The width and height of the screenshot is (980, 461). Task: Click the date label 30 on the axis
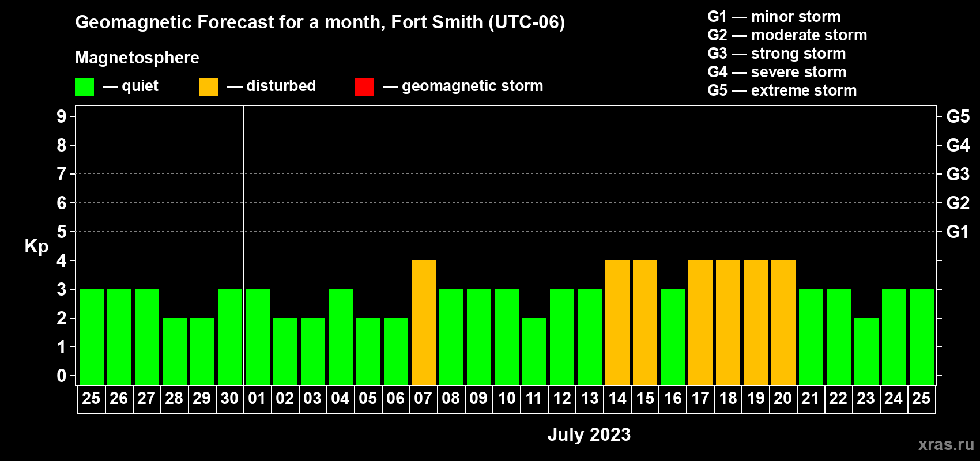(x=229, y=399)
